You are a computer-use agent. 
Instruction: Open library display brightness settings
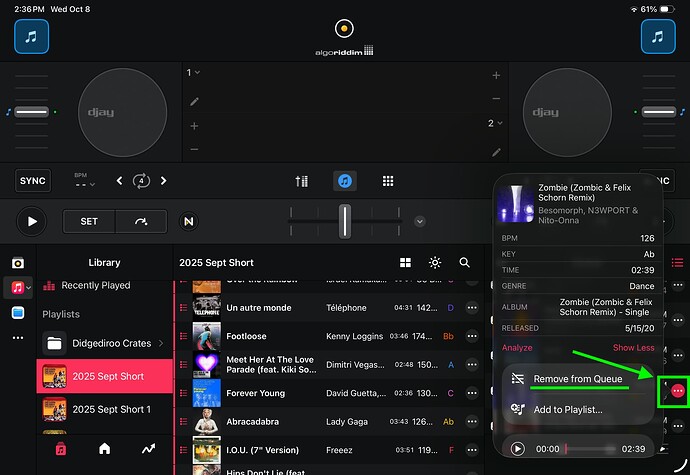pos(434,262)
